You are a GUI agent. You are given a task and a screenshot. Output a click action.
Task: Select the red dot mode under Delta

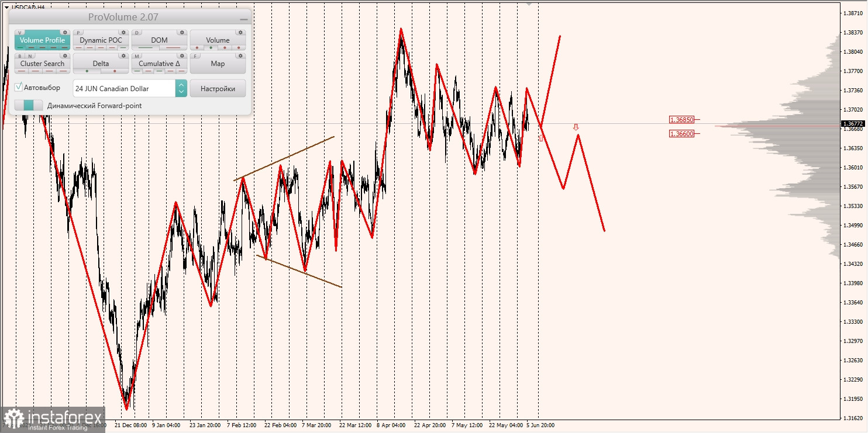(x=115, y=71)
